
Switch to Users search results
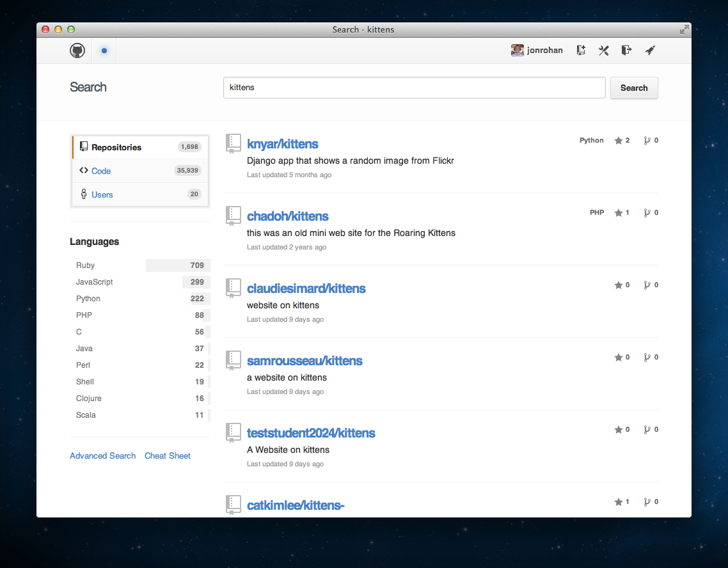(x=102, y=194)
